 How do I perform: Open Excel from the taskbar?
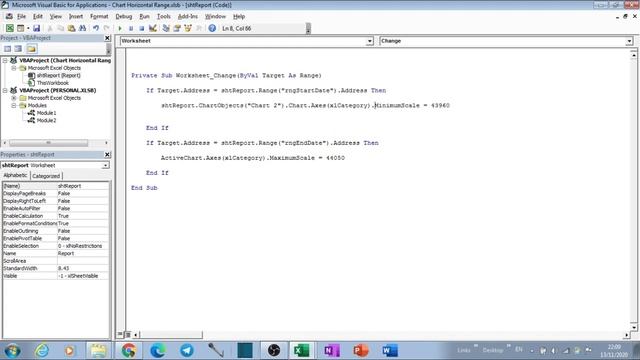[x=302, y=351]
